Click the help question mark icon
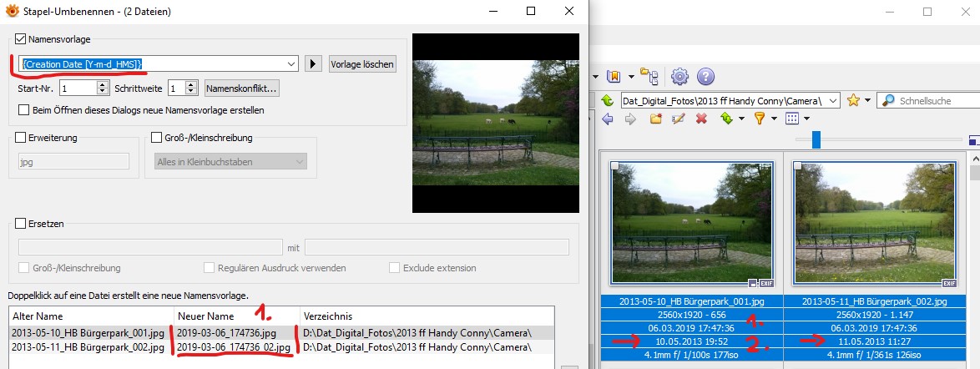Screen dimensions: 980x369 pos(705,77)
